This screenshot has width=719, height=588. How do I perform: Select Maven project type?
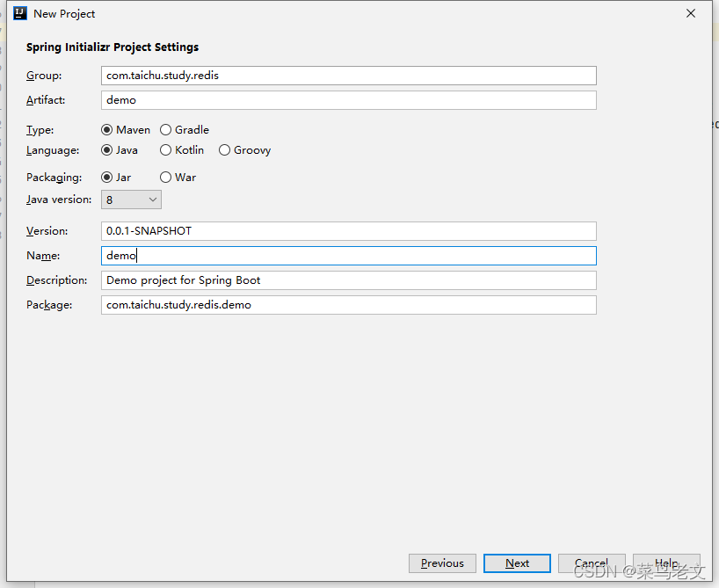pos(126,130)
